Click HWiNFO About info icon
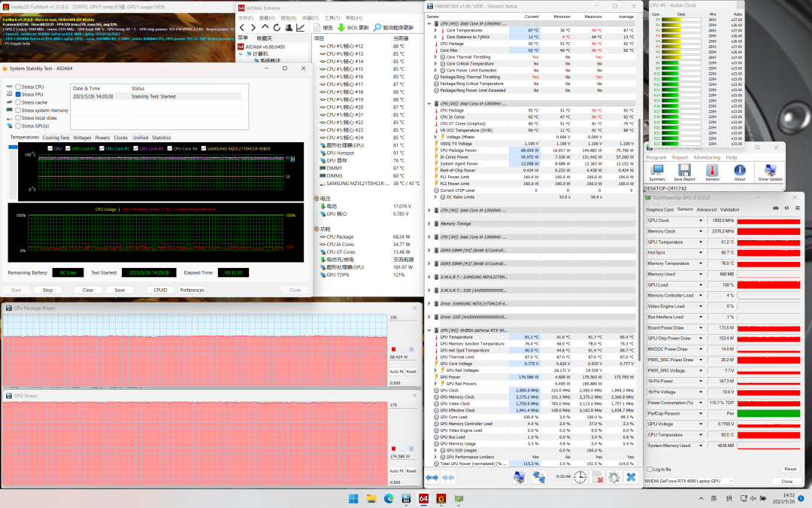This screenshot has width=812, height=508. [x=740, y=171]
